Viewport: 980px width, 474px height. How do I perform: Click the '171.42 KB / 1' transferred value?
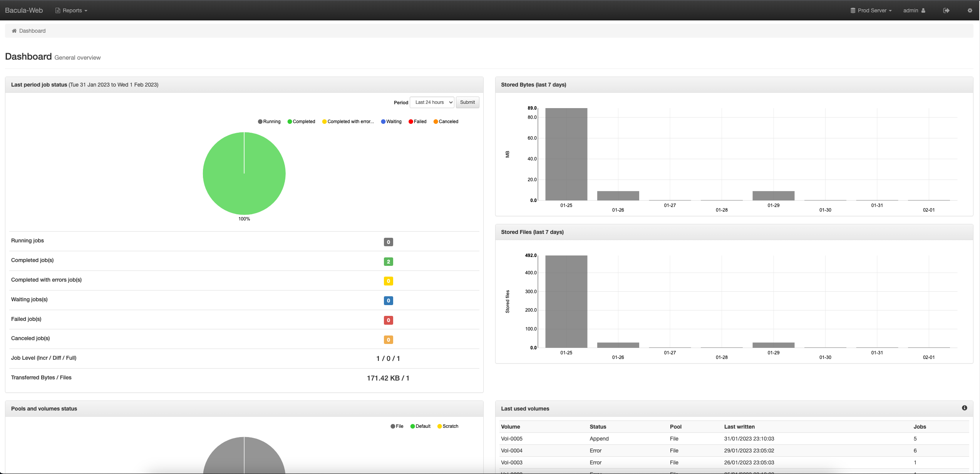pos(388,378)
